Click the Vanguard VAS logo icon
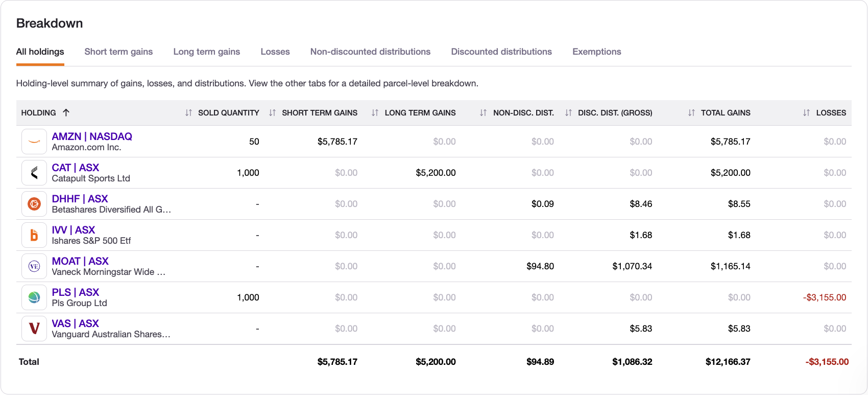This screenshot has width=868, height=395. (x=34, y=329)
